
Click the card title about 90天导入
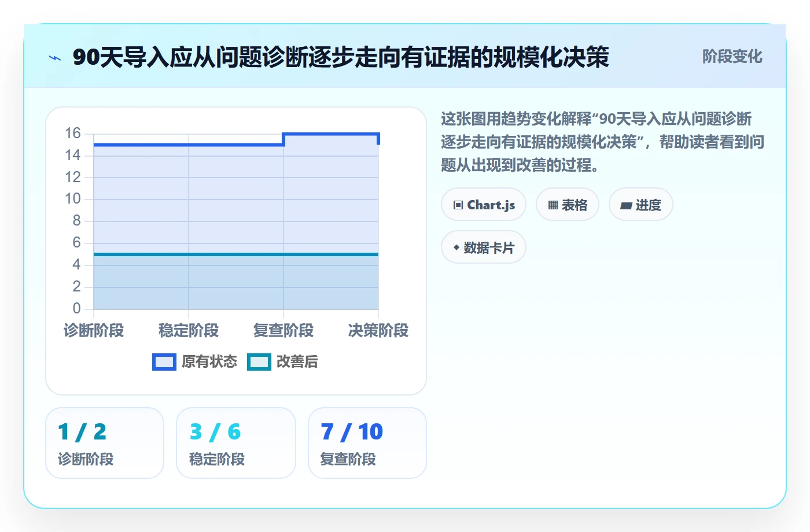340,57
